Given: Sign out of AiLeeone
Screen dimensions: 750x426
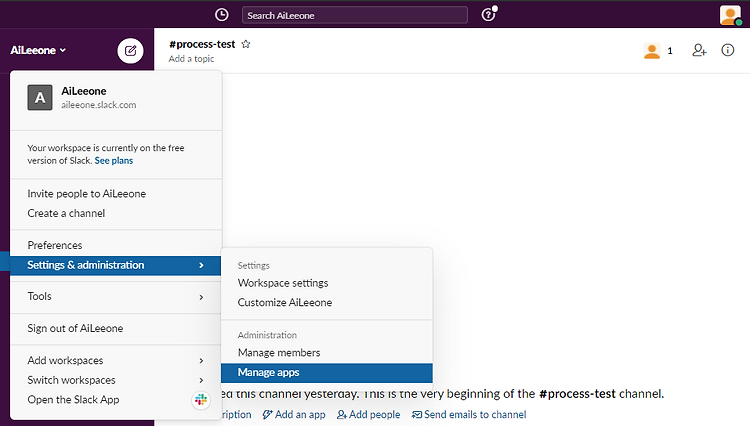Looking at the screenshot, I should pos(116,328).
